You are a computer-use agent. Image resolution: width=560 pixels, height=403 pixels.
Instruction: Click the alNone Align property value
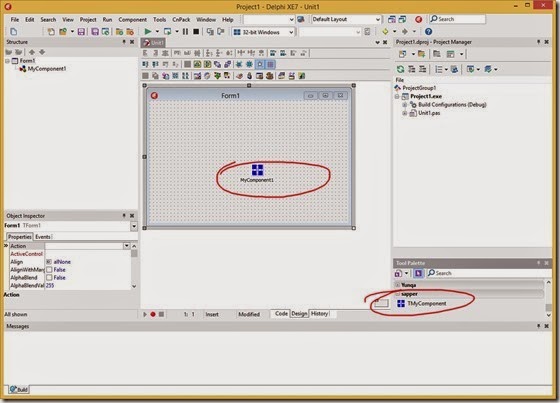pos(62,262)
